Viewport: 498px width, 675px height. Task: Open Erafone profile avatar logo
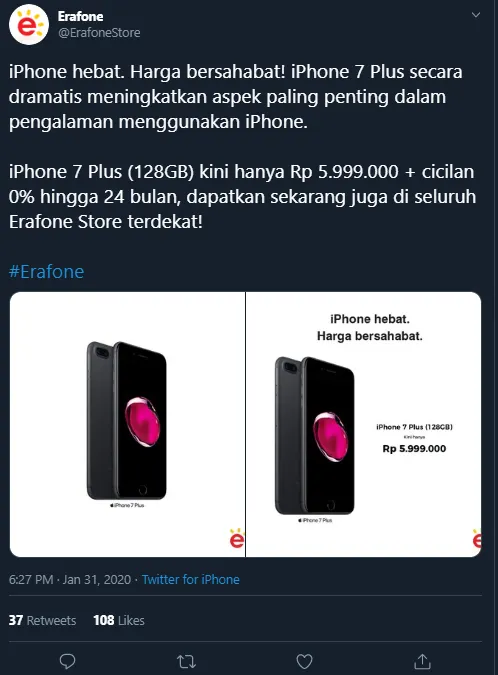pos(29,25)
